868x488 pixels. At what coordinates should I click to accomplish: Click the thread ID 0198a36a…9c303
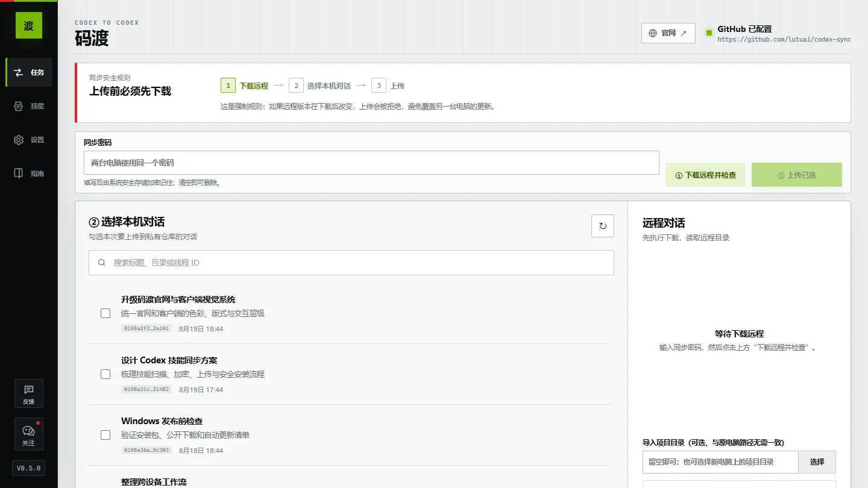146,450
